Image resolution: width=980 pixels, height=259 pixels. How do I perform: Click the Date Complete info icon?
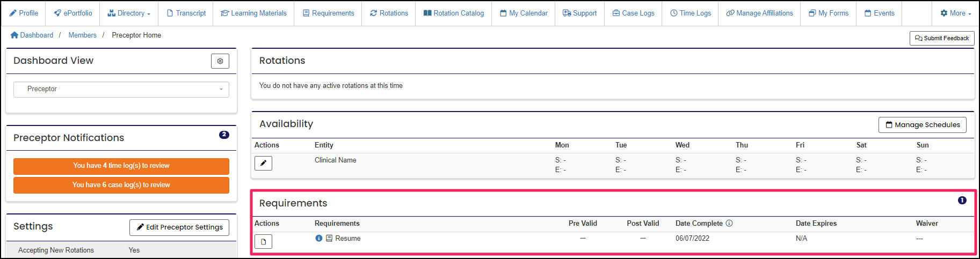(x=729, y=223)
